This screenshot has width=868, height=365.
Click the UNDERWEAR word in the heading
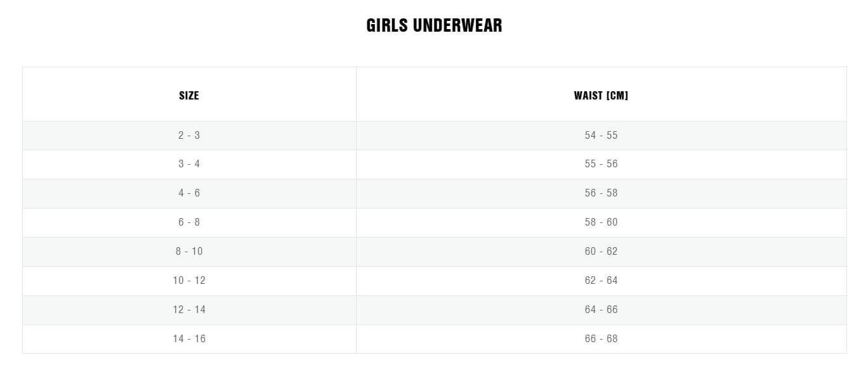point(457,25)
